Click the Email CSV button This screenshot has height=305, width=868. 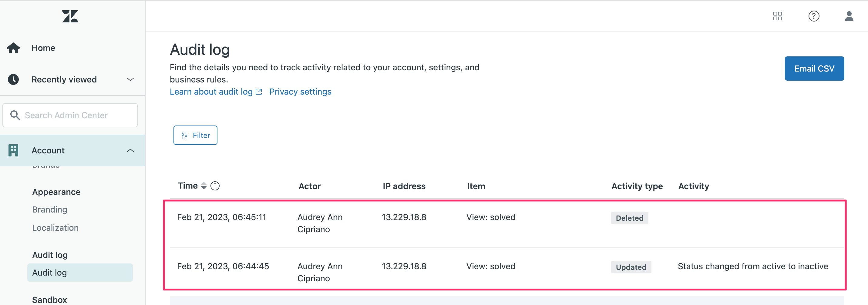pyautogui.click(x=814, y=69)
